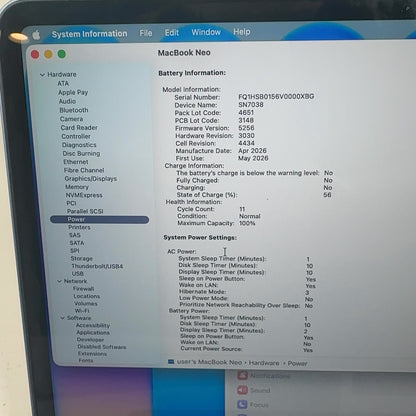Screen dimensions: 416x416
Task: Open the File menu
Action: click(146, 33)
